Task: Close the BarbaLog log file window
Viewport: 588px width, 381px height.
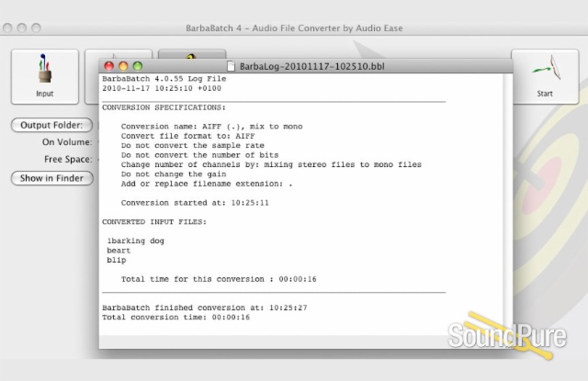Action: point(109,66)
